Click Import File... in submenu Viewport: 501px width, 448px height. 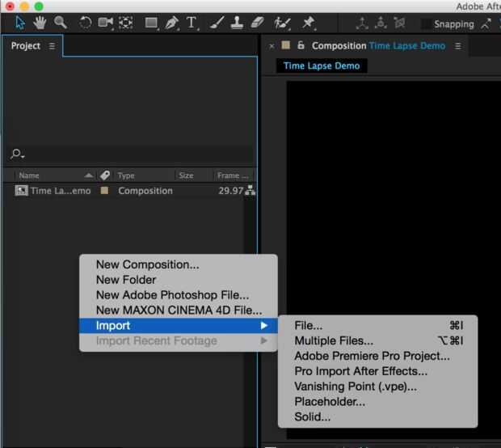point(378,326)
